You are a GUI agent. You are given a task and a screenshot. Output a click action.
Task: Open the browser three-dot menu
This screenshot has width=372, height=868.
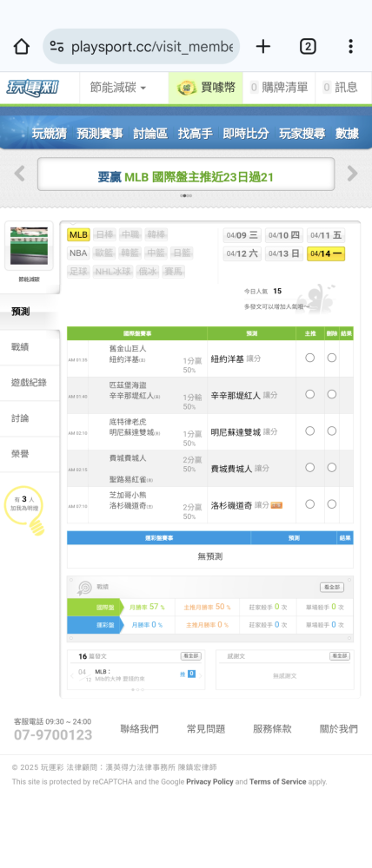[350, 47]
